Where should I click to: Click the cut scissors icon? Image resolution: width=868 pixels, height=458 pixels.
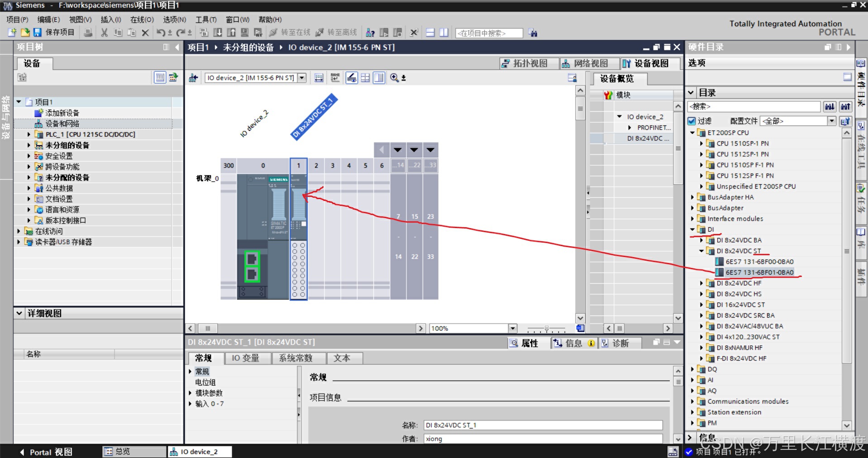pos(105,33)
